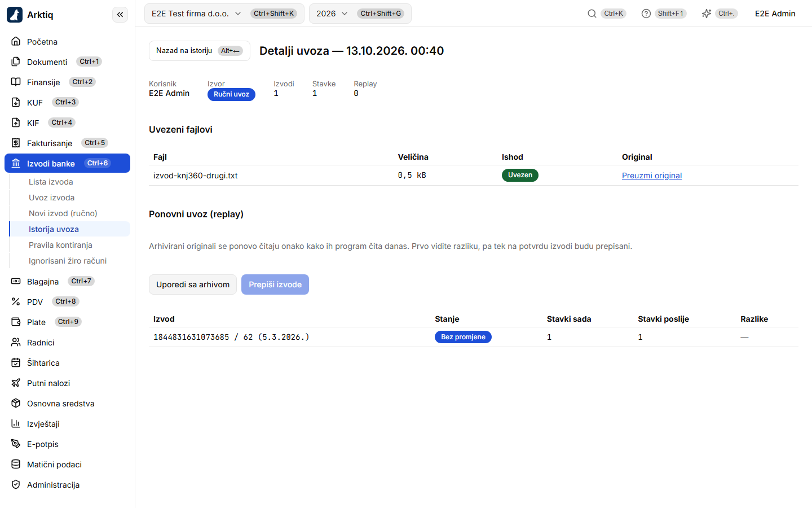Click the Radnici people icon
812x508 pixels.
pos(16,342)
